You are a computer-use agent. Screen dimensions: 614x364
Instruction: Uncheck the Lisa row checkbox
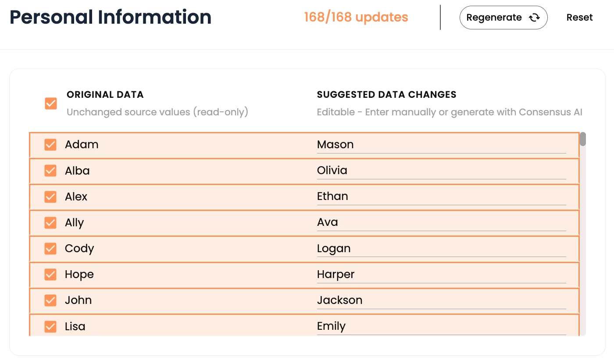pos(50,326)
